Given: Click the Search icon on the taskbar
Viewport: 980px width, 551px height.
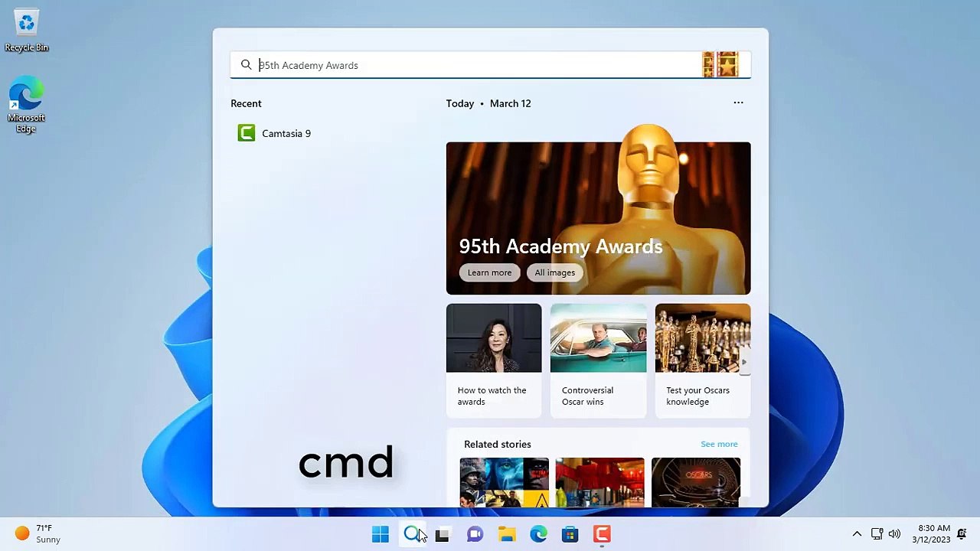Looking at the screenshot, I should click(412, 534).
